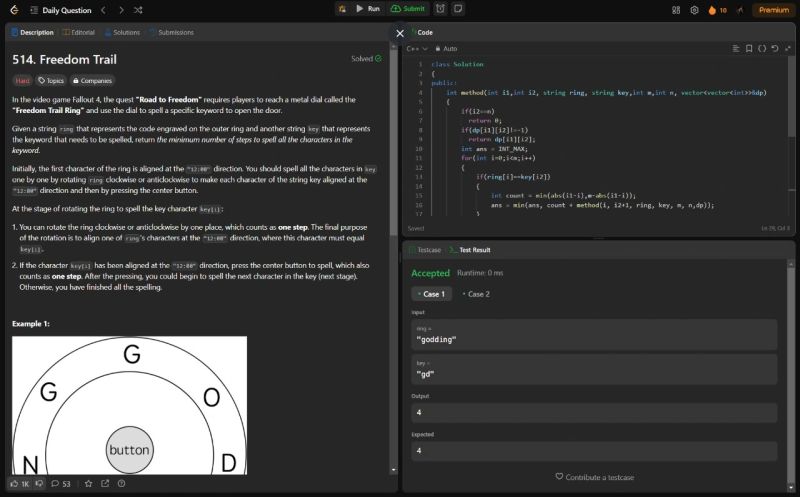Go to the previous question arrow
Image resolution: width=800 pixels, height=497 pixels.
tap(103, 10)
